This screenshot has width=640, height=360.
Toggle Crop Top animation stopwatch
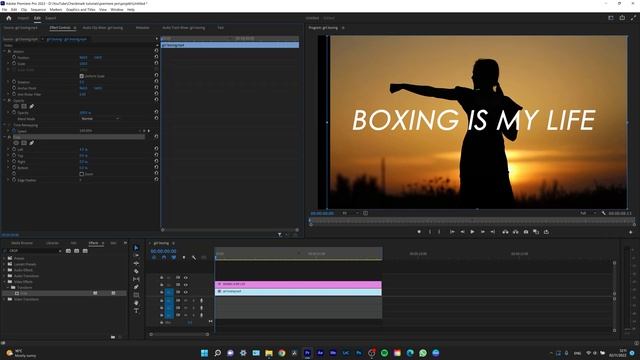click(x=14, y=155)
